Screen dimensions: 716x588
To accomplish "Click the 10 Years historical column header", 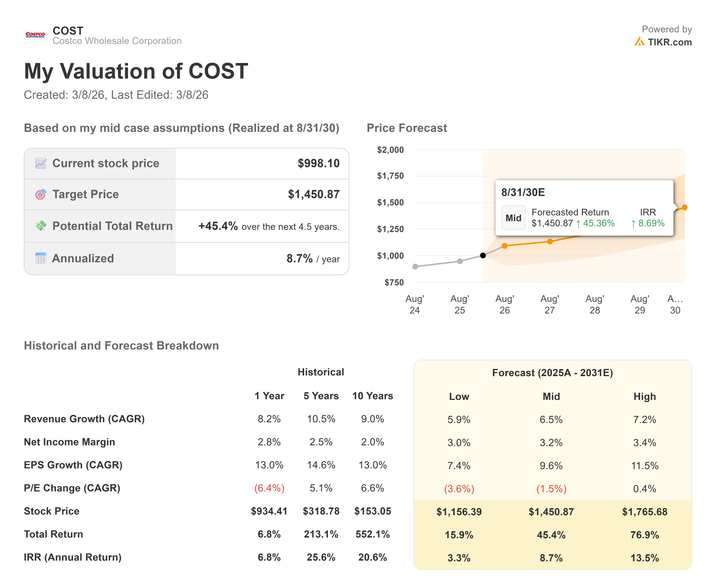I will (x=372, y=396).
